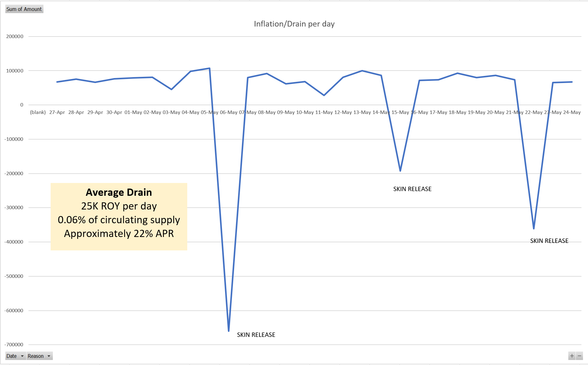Click the 'Approximately 22% APR' text line
The image size is (588, 365).
(119, 234)
